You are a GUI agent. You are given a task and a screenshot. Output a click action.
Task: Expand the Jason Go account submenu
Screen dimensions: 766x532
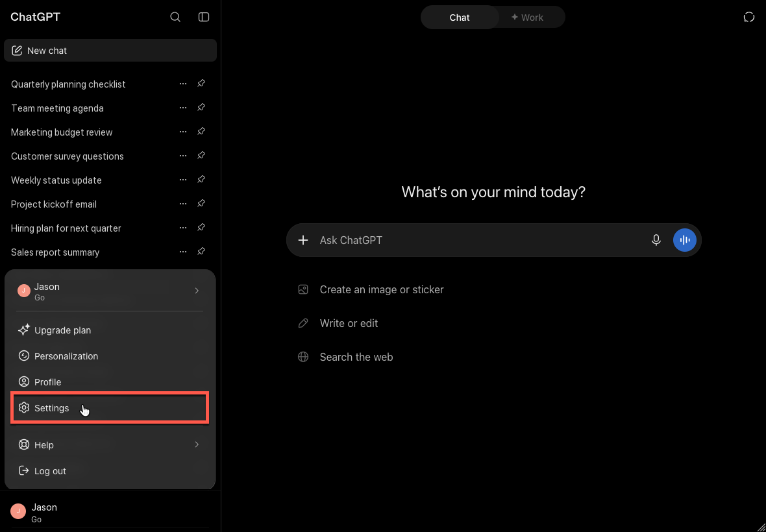pos(110,291)
